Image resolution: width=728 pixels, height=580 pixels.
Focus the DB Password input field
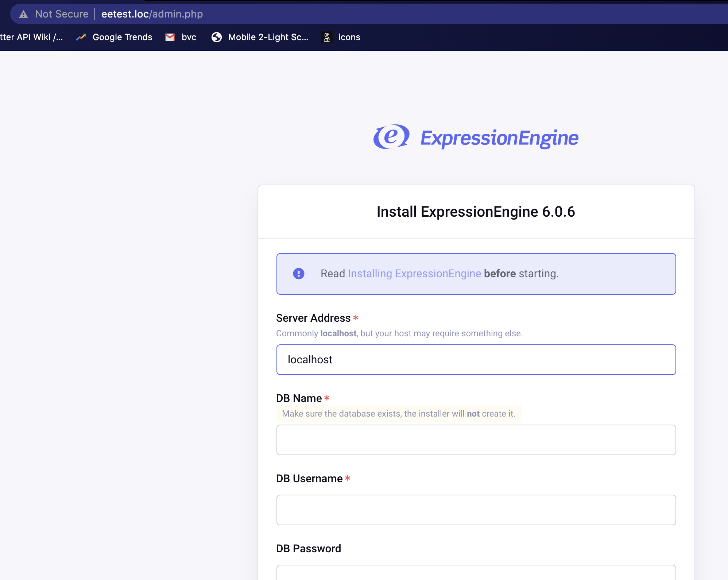click(x=476, y=573)
